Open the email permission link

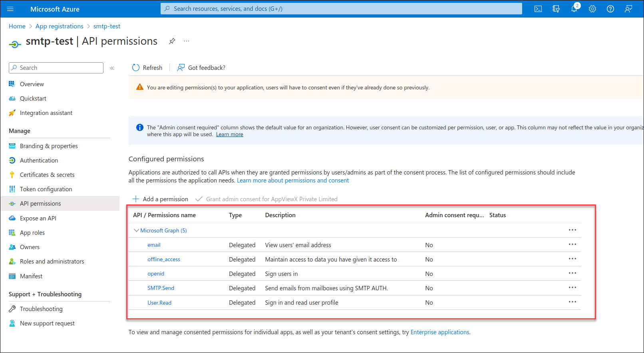[x=154, y=245]
